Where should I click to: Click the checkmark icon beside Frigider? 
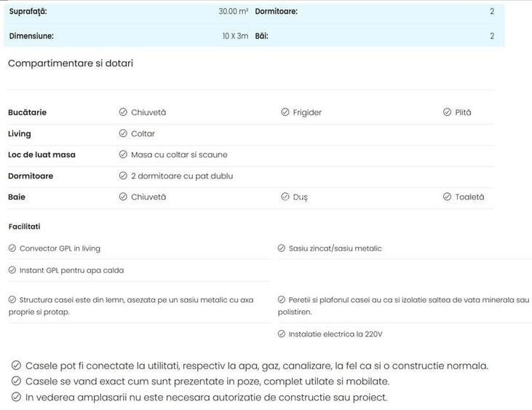tap(285, 112)
